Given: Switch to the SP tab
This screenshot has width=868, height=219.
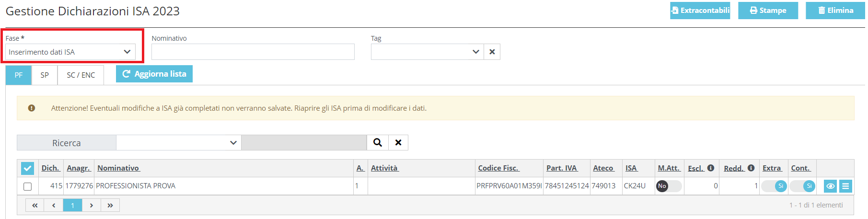Looking at the screenshot, I should (x=45, y=75).
